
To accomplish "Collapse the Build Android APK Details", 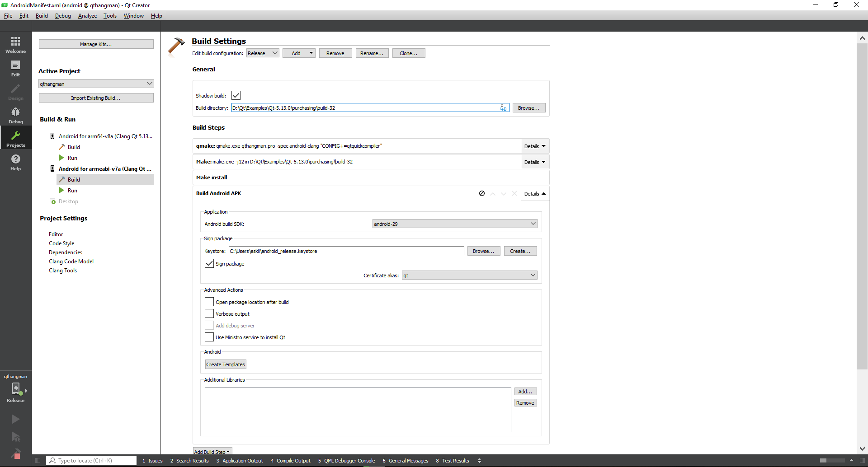I will click(535, 193).
